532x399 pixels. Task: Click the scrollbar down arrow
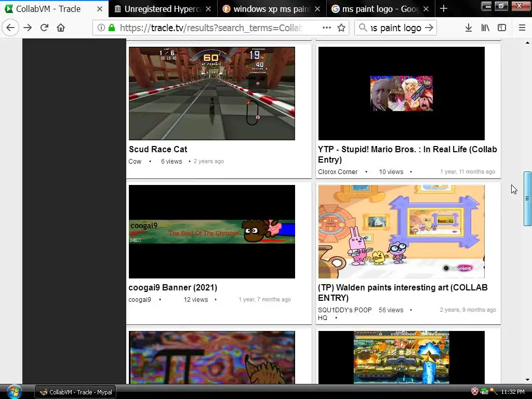click(527, 380)
